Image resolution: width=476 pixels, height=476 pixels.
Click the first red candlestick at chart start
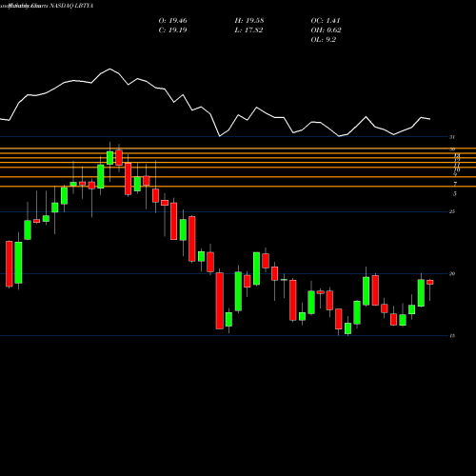tap(10, 264)
